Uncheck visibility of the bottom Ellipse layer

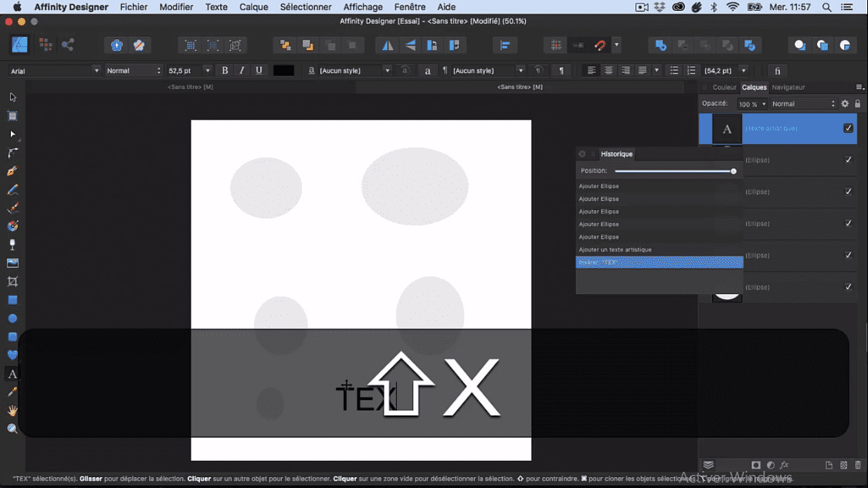tap(848, 287)
